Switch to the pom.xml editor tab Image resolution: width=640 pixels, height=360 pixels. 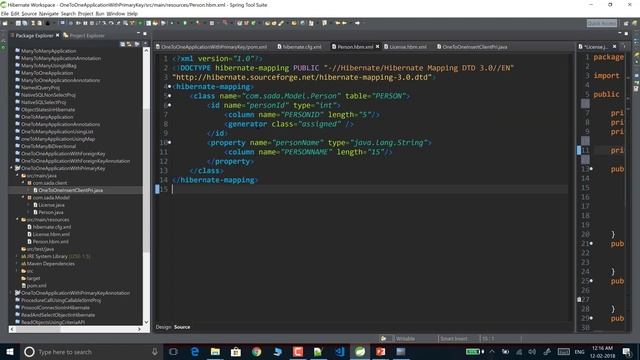pos(211,47)
